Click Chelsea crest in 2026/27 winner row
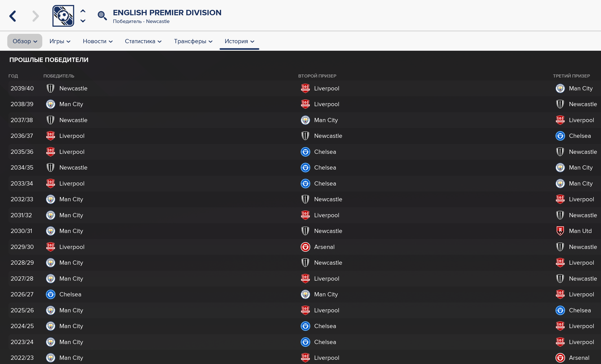The image size is (601, 364). pyautogui.click(x=50, y=294)
